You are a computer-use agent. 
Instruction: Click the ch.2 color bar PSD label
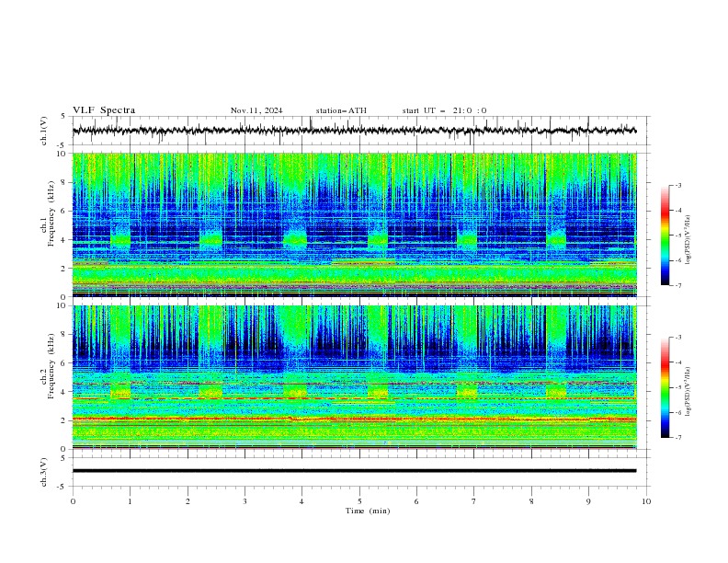[x=688, y=392]
